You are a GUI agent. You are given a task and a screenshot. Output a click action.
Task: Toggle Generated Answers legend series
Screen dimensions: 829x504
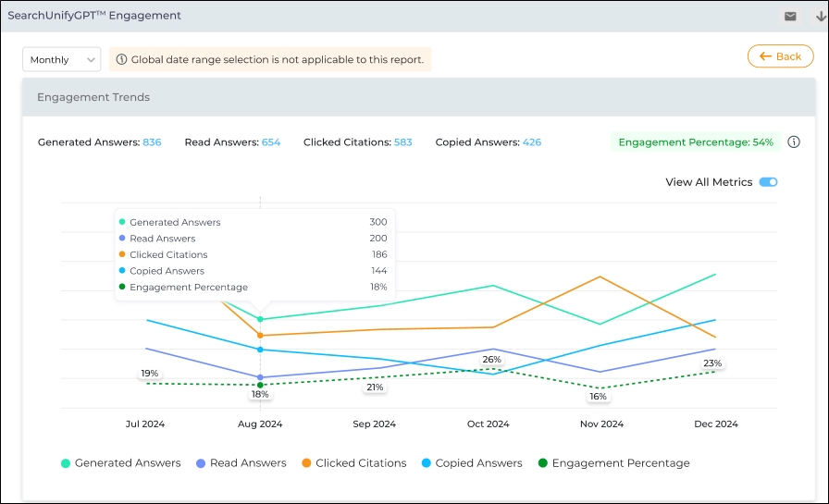tap(120, 463)
